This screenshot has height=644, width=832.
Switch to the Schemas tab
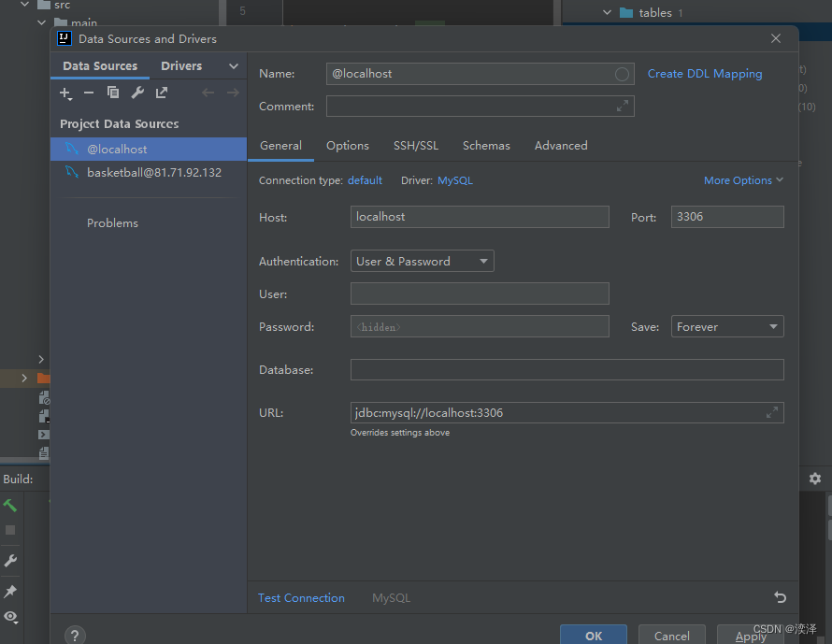click(486, 145)
